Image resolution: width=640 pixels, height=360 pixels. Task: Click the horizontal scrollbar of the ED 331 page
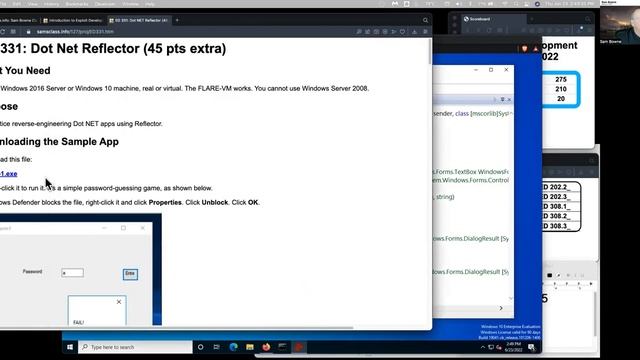coord(176,327)
